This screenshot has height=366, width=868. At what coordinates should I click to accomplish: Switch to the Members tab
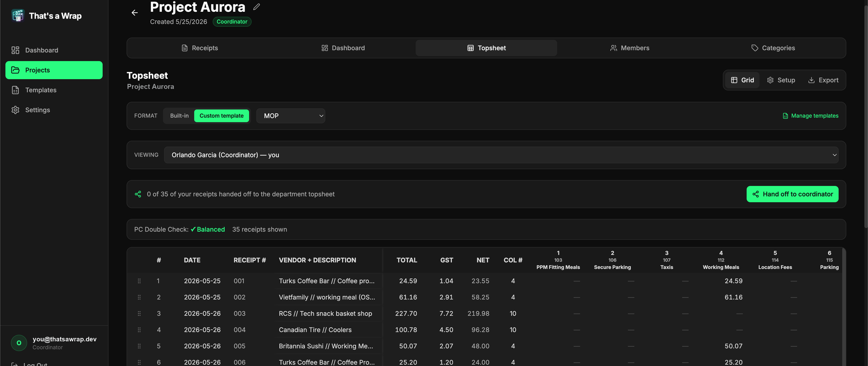click(x=630, y=48)
